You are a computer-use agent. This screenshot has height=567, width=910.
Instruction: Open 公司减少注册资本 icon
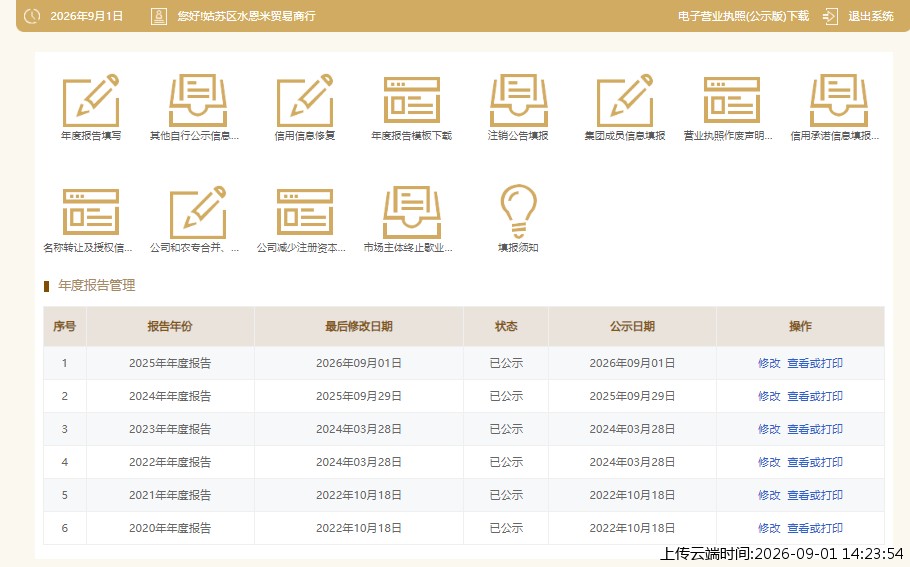click(305, 212)
